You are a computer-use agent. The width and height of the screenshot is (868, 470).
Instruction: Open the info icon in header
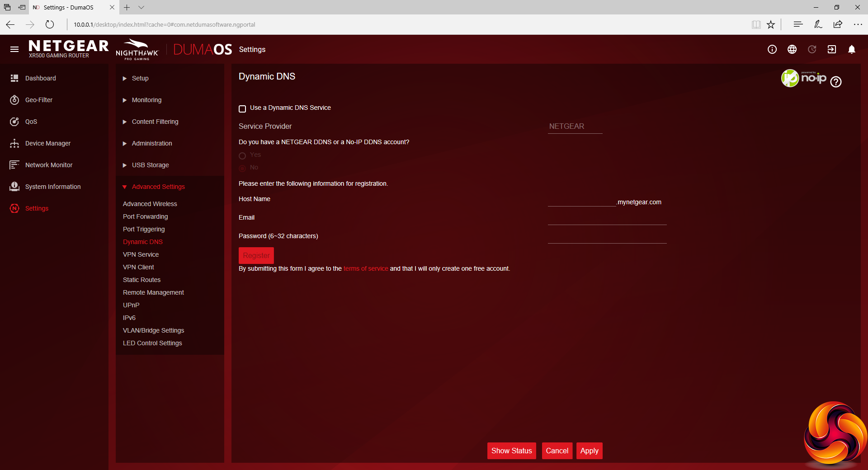(x=772, y=49)
